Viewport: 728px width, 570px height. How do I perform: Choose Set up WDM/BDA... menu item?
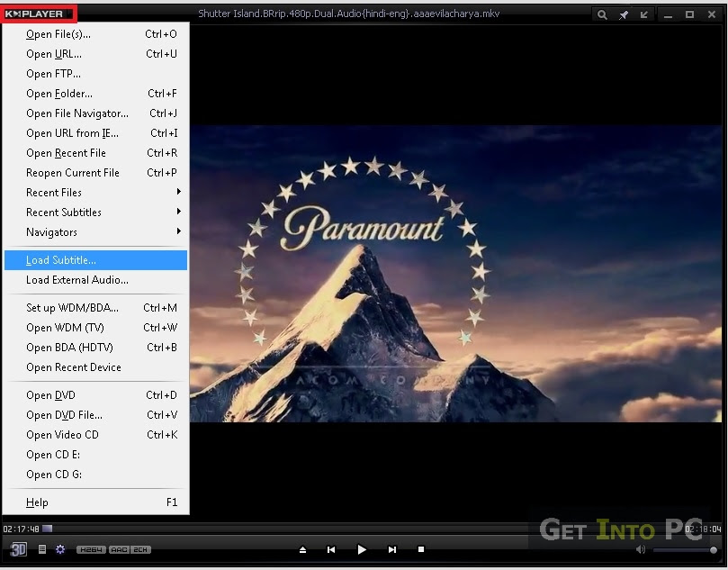[95, 308]
